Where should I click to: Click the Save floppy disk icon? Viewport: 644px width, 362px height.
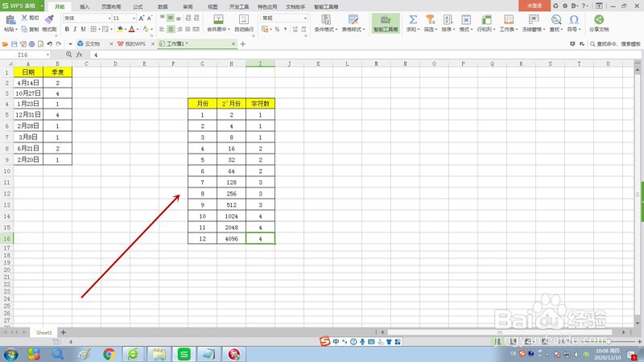tap(14, 44)
